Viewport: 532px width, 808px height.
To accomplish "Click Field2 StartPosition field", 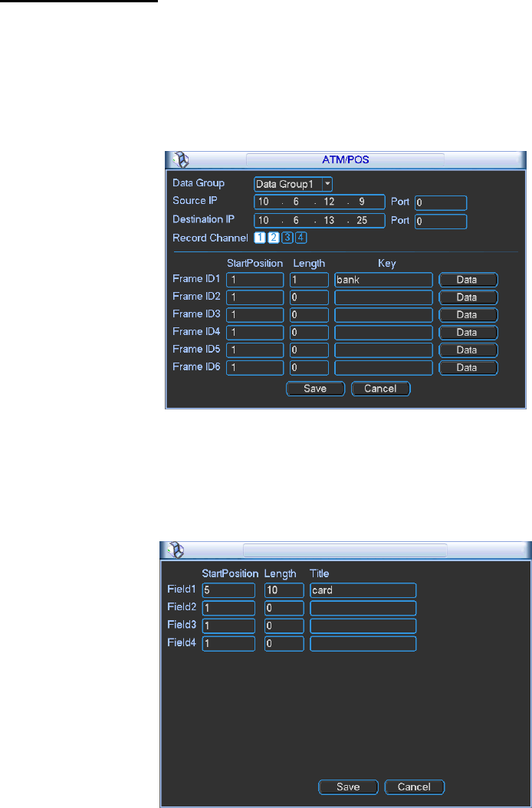I will (x=228, y=608).
